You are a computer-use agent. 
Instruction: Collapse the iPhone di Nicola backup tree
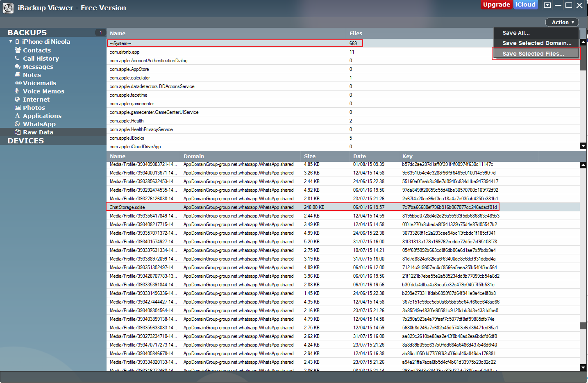(x=11, y=41)
